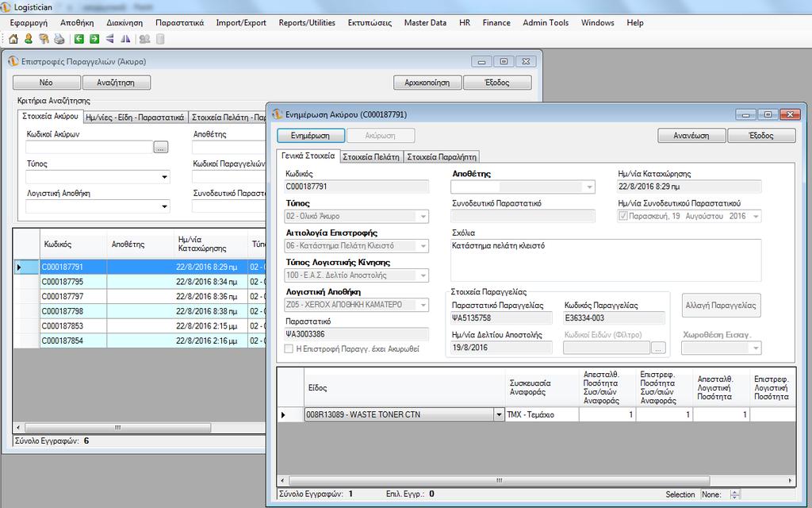Click the Κωδικός column header
Image resolution: width=812 pixels, height=508 pixels.
click(x=73, y=244)
